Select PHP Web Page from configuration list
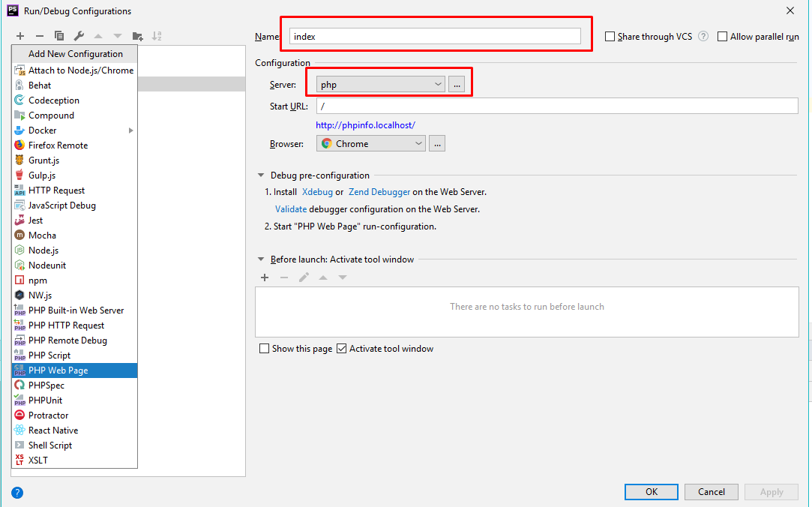This screenshot has width=812, height=507. 58,370
